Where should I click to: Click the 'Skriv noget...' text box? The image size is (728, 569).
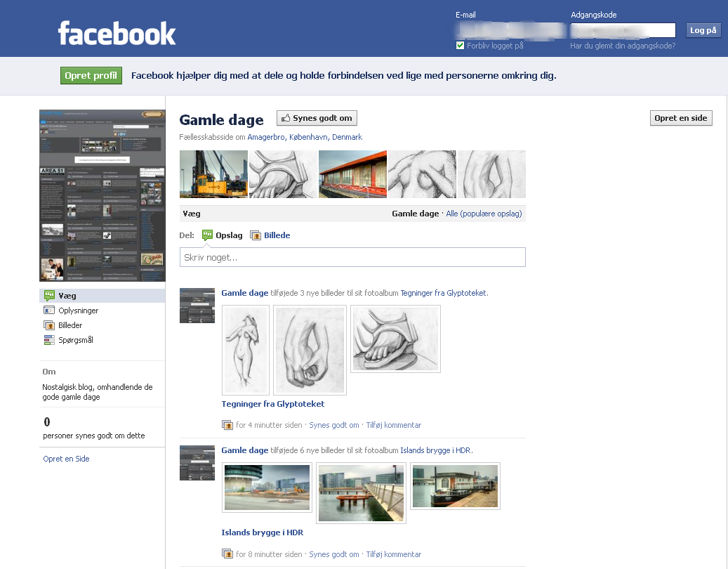[x=352, y=257]
